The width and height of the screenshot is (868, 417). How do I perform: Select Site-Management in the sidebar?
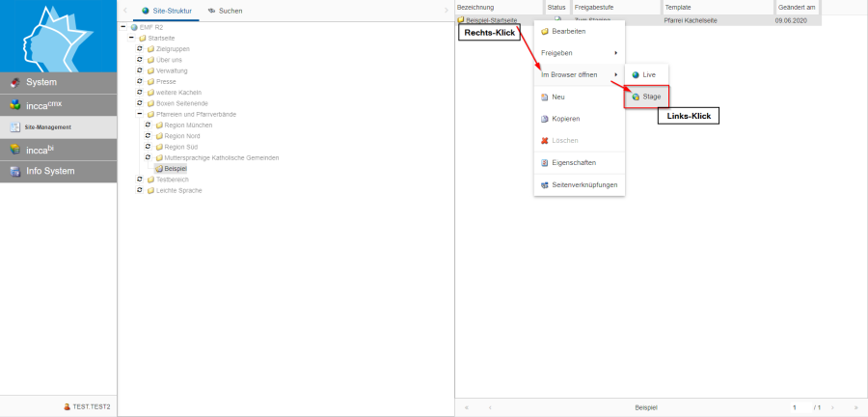click(x=58, y=126)
